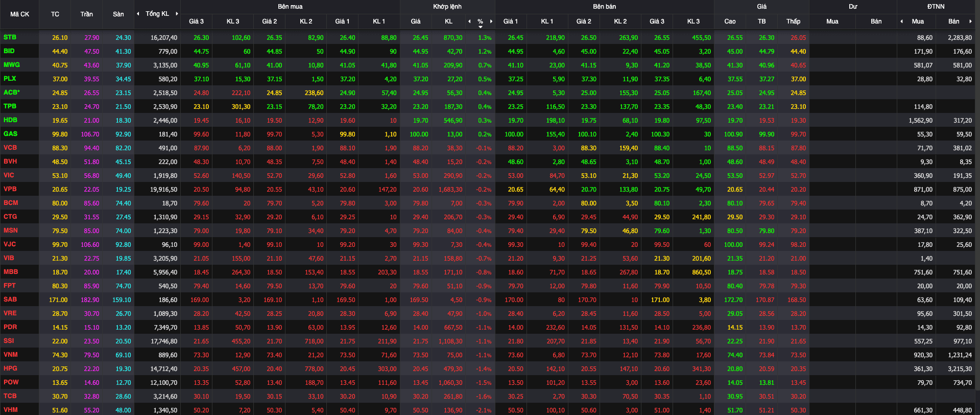This screenshot has height=415, width=980.
Task: Click PDR total volume 7,349,70
Action: click(165, 328)
